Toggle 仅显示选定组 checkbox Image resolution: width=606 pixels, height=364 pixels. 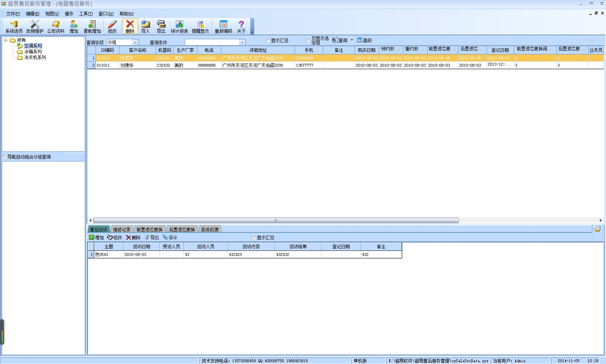click(x=308, y=41)
